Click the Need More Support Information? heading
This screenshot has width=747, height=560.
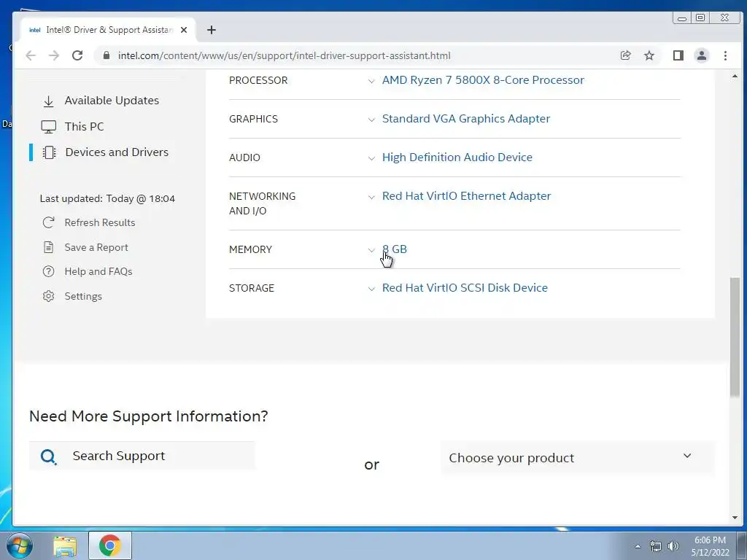pyautogui.click(x=149, y=416)
